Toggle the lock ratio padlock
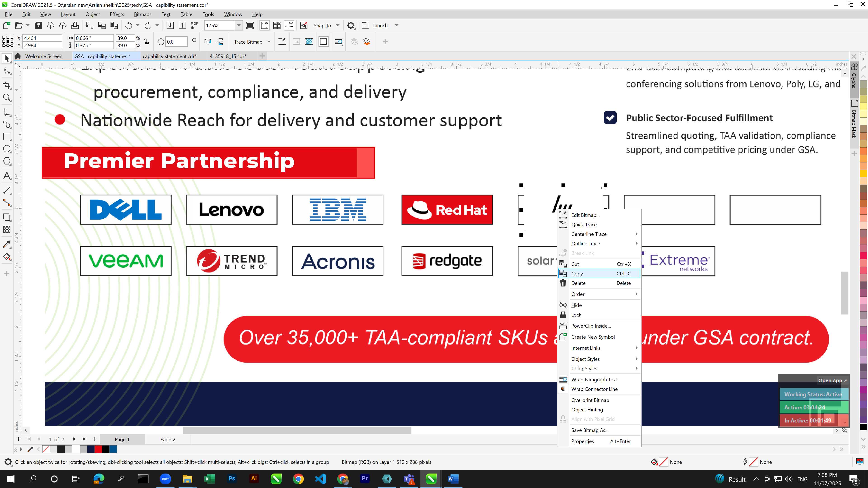 pyautogui.click(x=147, y=42)
